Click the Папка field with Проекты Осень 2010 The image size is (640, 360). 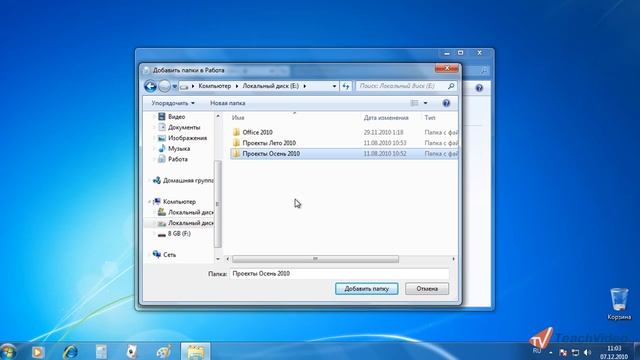(339, 273)
